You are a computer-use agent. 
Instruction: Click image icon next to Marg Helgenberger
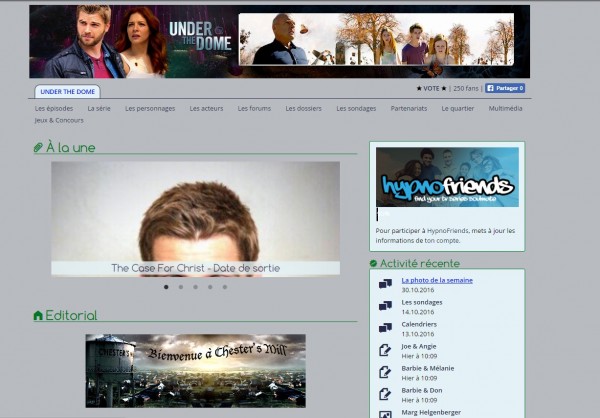(x=385, y=415)
